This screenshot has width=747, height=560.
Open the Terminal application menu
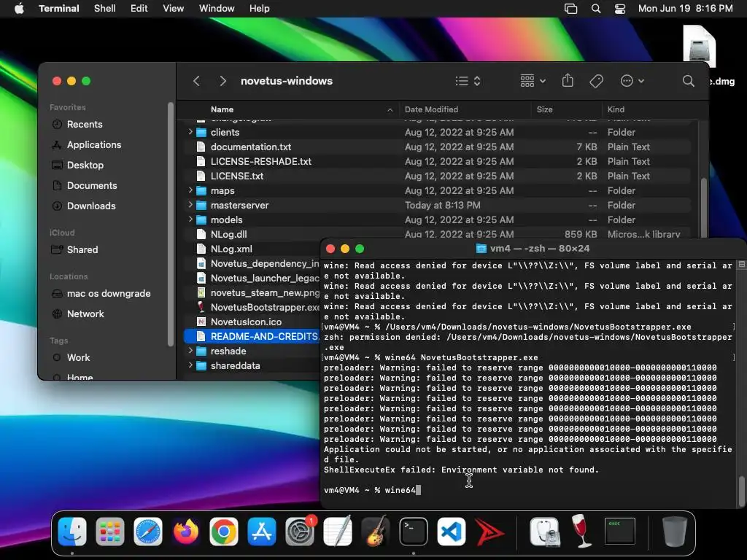tap(59, 9)
